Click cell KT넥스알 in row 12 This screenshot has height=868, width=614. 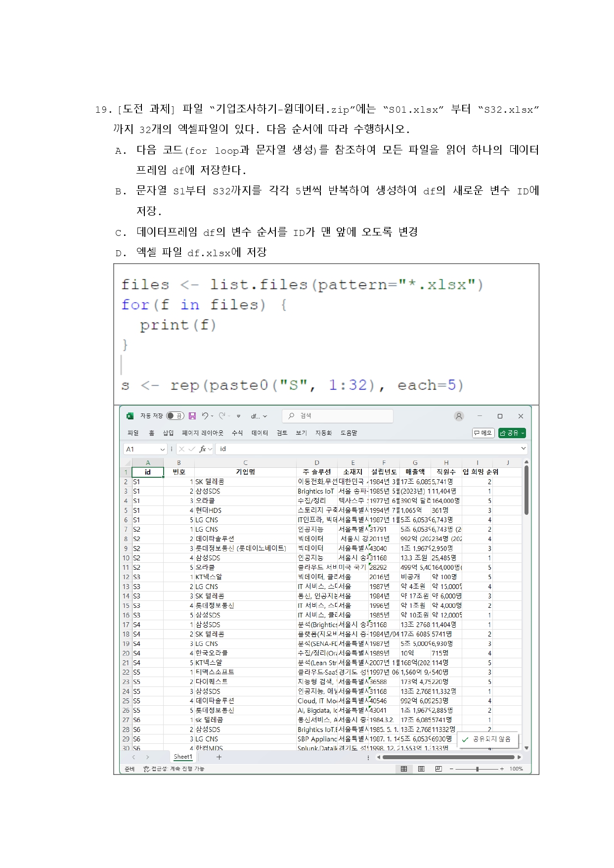pyautogui.click(x=245, y=577)
